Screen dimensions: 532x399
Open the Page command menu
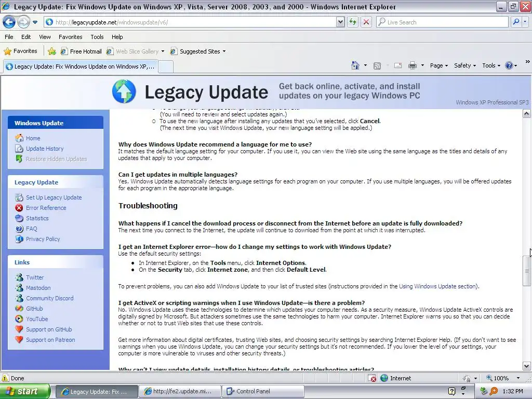(438, 65)
